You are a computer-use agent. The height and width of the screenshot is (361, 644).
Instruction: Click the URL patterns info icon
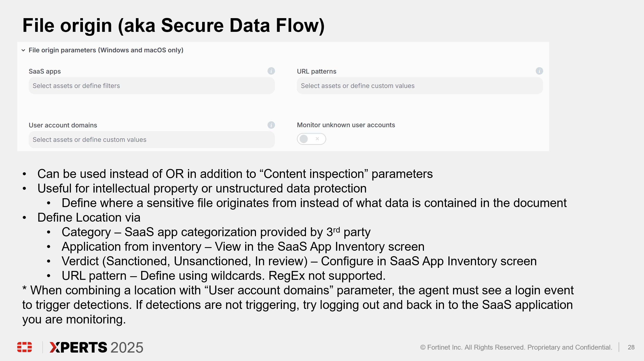pos(539,71)
